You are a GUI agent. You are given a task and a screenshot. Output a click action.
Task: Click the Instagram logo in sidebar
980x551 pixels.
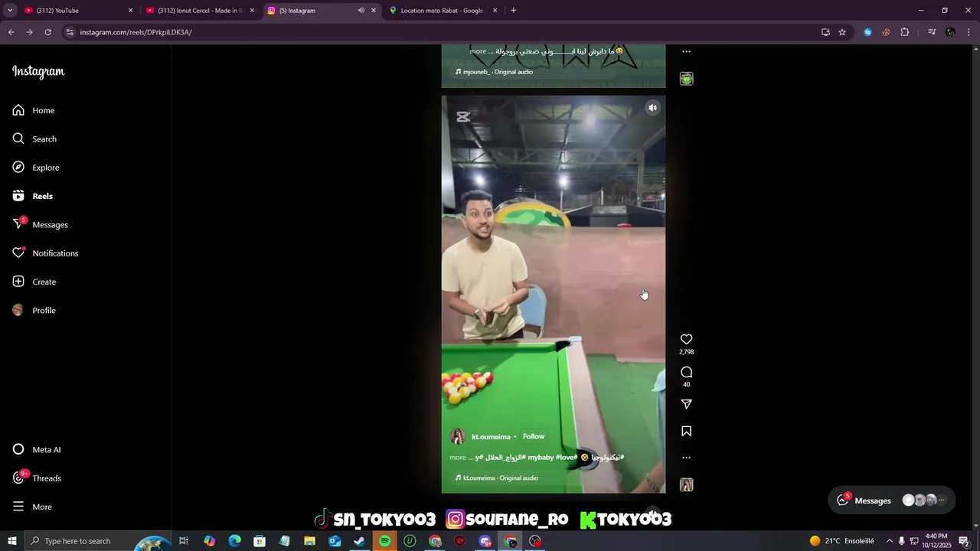(x=38, y=71)
